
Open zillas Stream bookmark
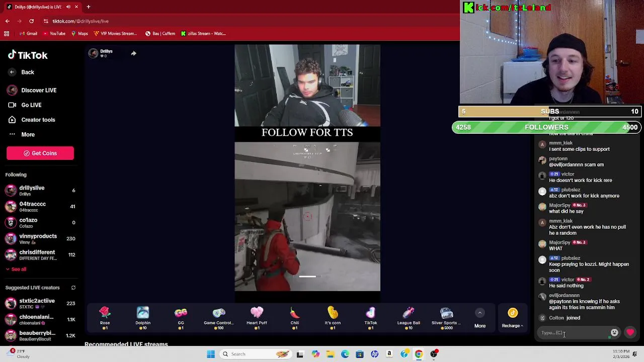202,34
